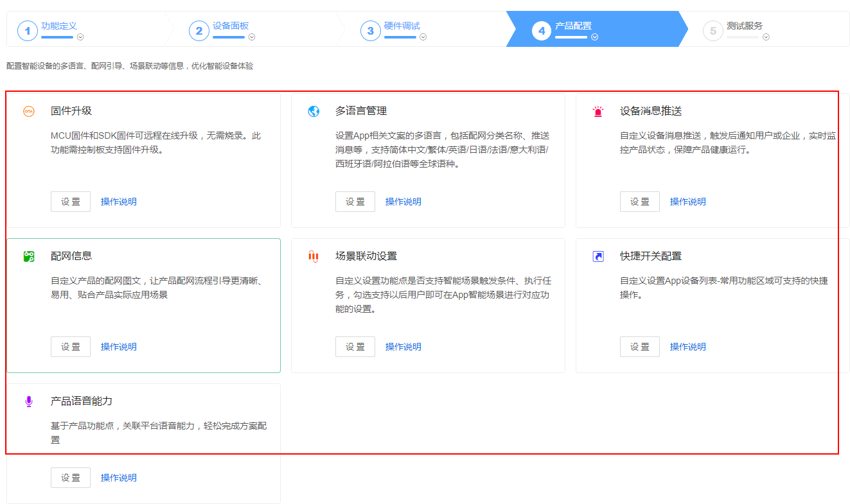The width and height of the screenshot is (850, 504).
Task: Click the 固件升级 card title
Action: click(x=71, y=111)
